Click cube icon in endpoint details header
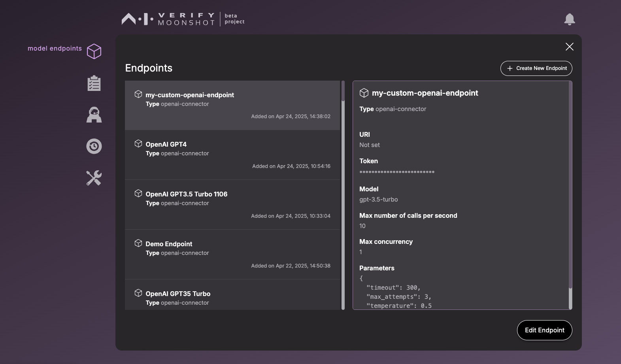 coord(364,93)
